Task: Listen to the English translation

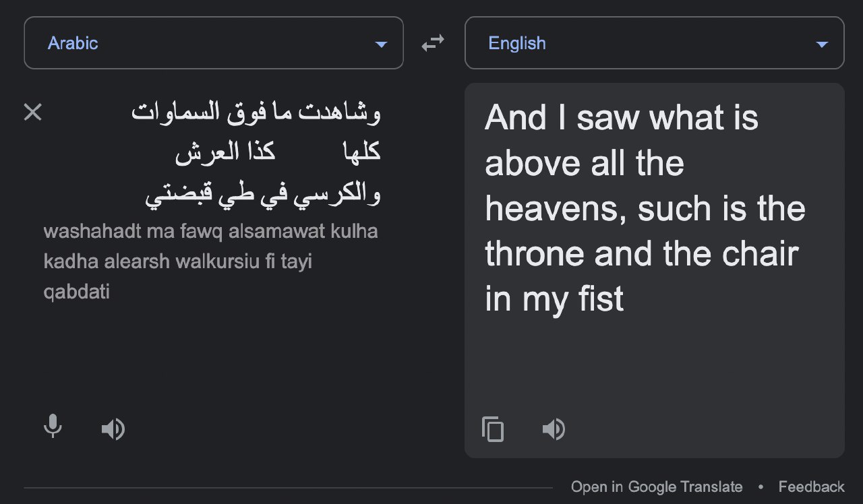Action: click(554, 429)
